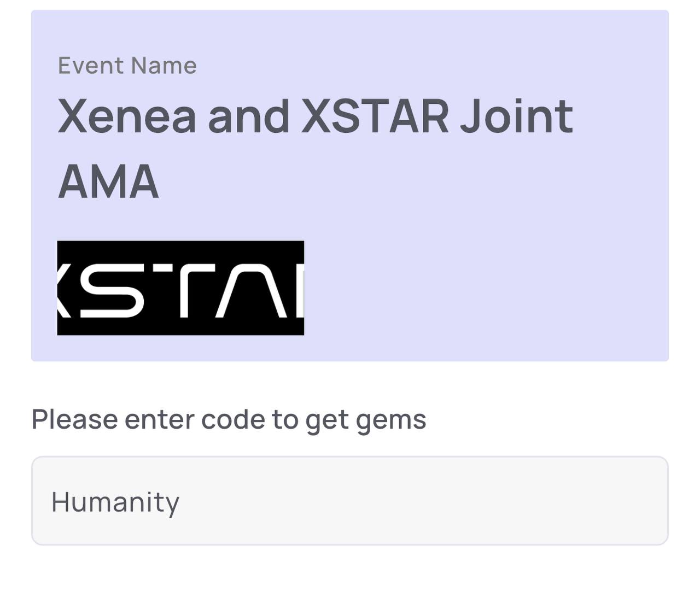700x603 pixels.
Task: Click the "XSTAR" word in the event title
Action: [x=375, y=116]
